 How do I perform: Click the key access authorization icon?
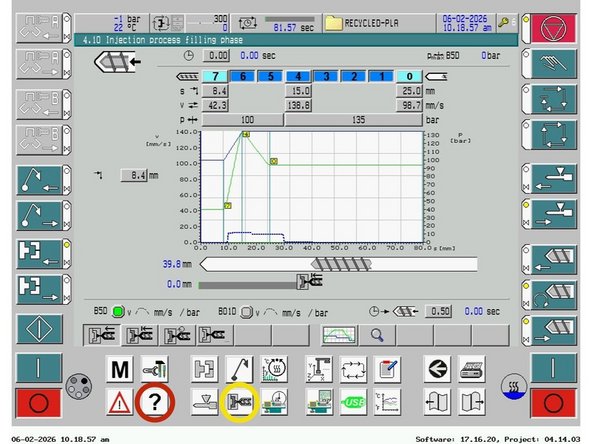(x=504, y=23)
